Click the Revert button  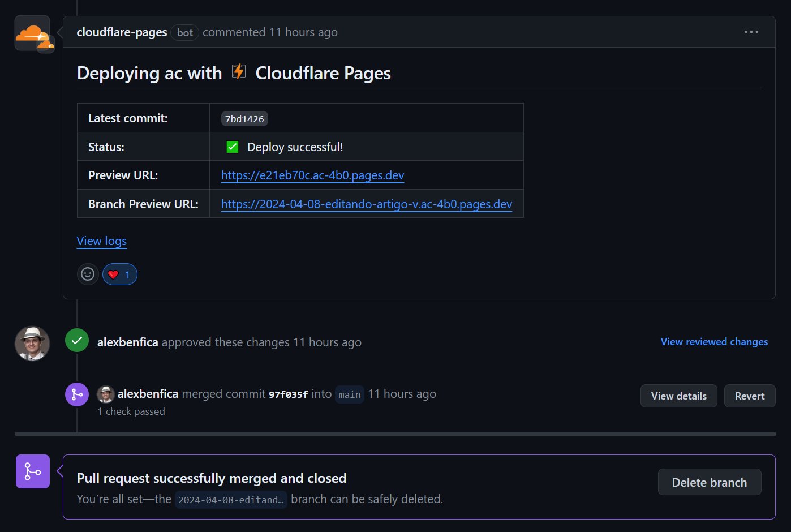749,396
